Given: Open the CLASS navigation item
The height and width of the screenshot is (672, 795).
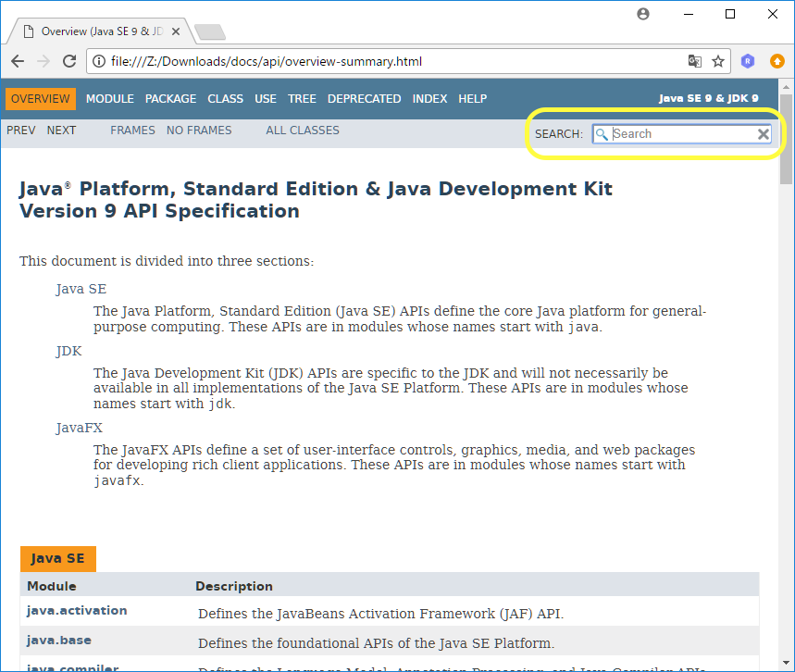Looking at the screenshot, I should click(x=226, y=99).
